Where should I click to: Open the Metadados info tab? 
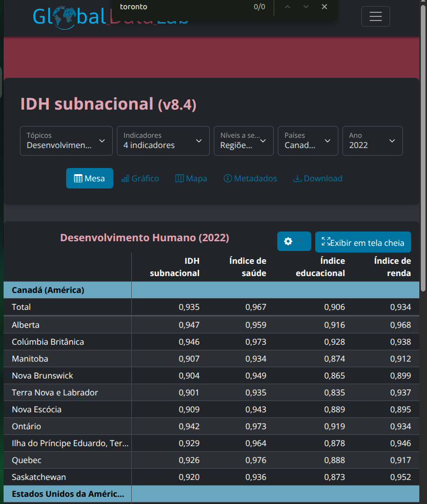(250, 178)
